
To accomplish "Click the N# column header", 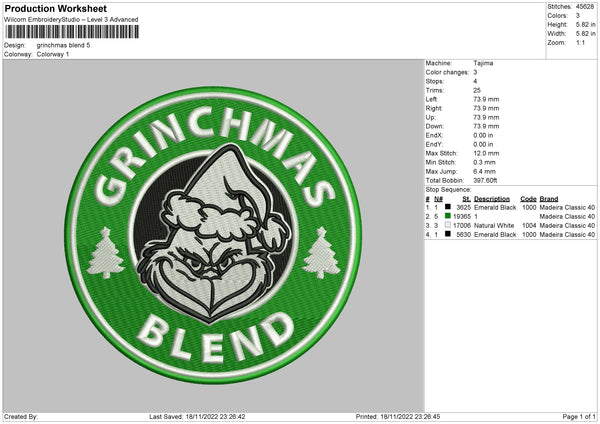I will pos(439,199).
